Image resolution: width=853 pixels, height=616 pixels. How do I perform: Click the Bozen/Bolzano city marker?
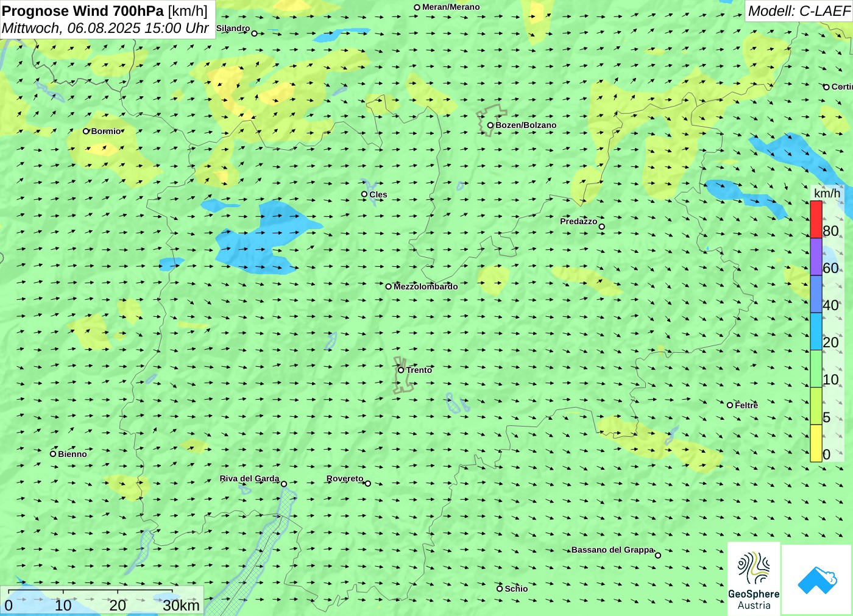tap(490, 126)
